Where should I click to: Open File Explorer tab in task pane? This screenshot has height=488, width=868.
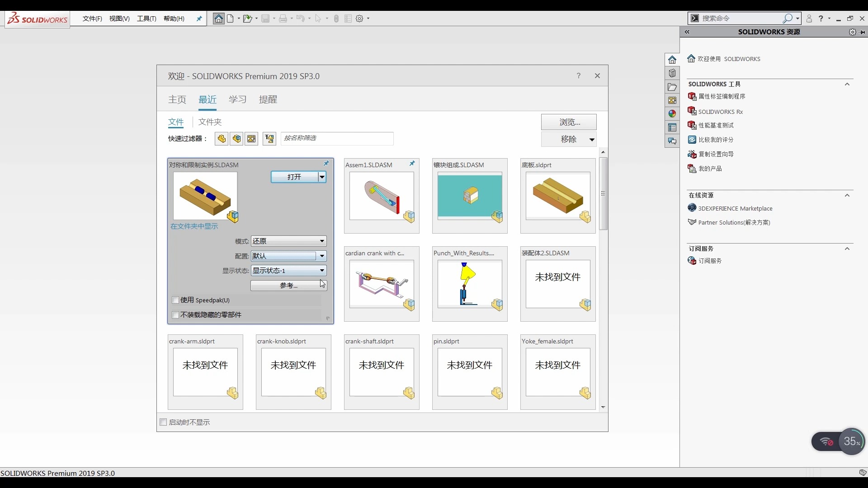click(x=672, y=87)
